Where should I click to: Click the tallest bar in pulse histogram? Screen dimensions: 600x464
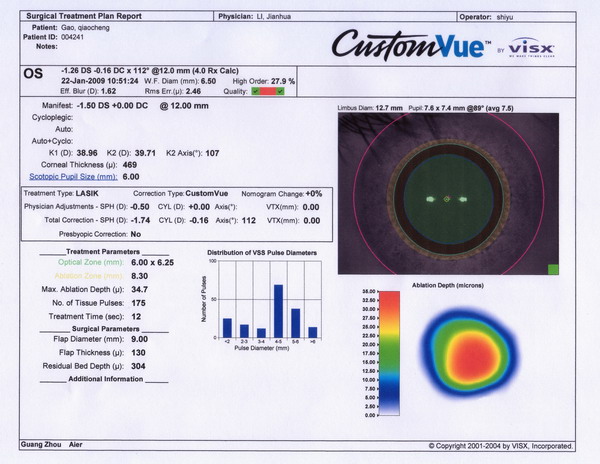pyautogui.click(x=277, y=311)
